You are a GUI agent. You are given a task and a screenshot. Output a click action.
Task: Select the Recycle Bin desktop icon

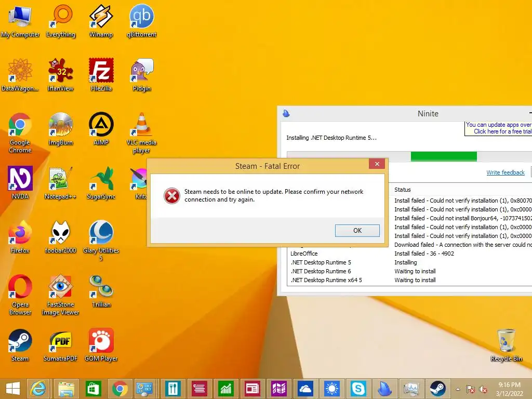[506, 345]
